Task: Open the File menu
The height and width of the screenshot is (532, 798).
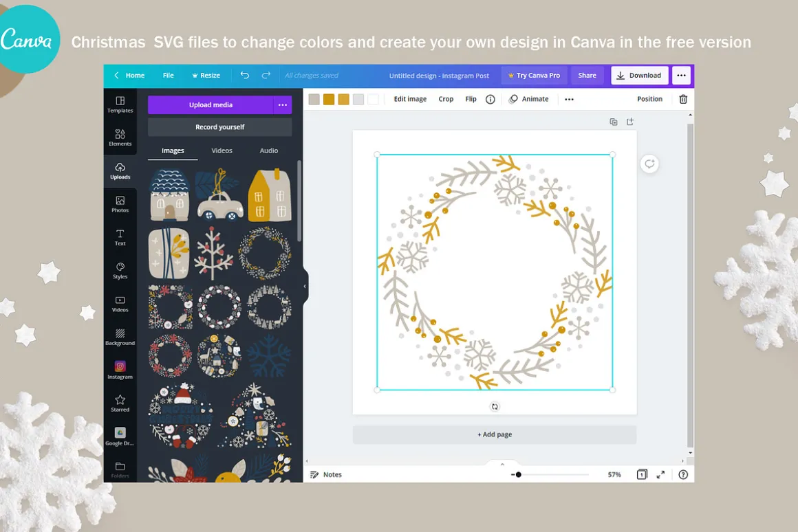Action: click(x=169, y=76)
